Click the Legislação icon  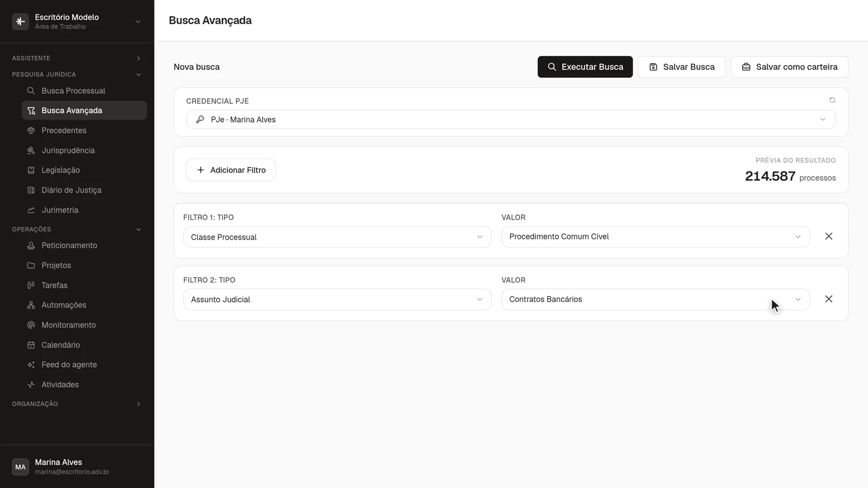(x=31, y=170)
